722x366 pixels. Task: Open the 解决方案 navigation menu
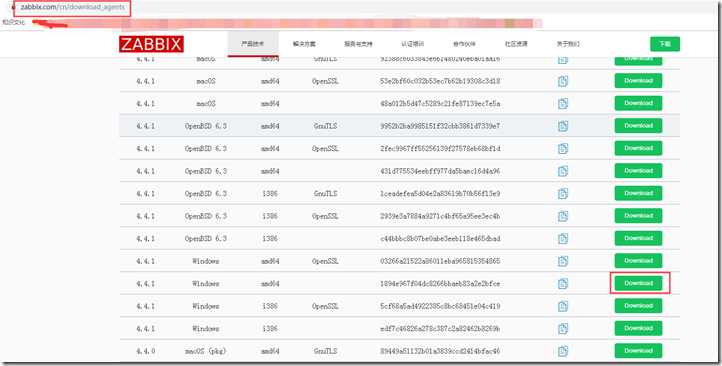click(304, 44)
